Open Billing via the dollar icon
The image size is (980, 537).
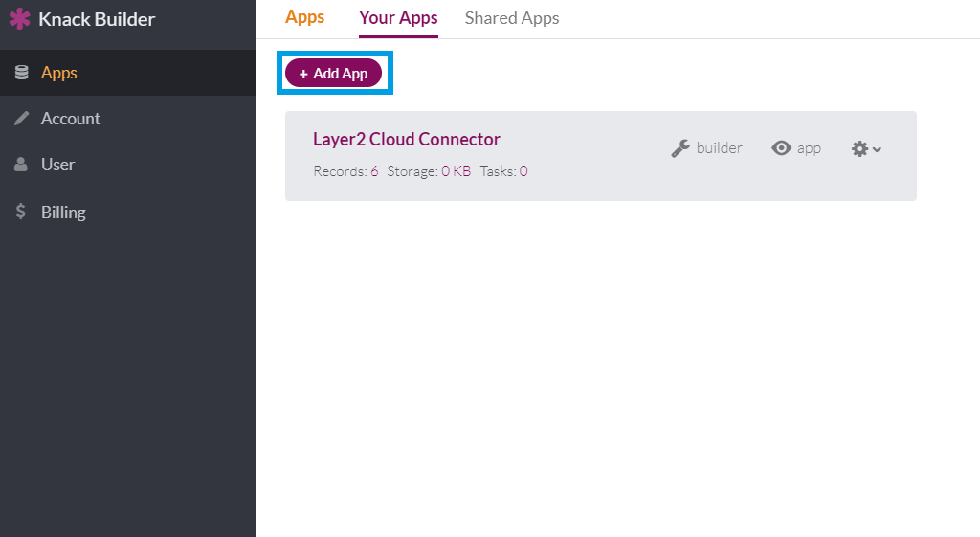tap(21, 212)
